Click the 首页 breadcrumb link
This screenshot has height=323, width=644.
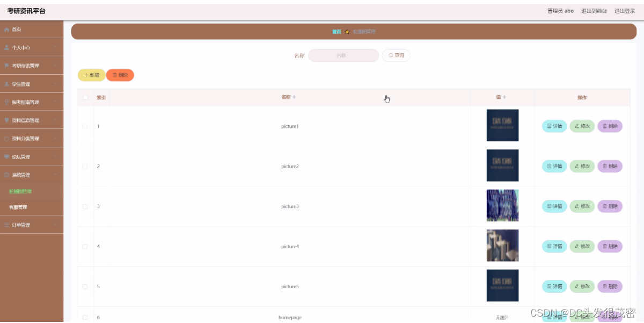(336, 32)
